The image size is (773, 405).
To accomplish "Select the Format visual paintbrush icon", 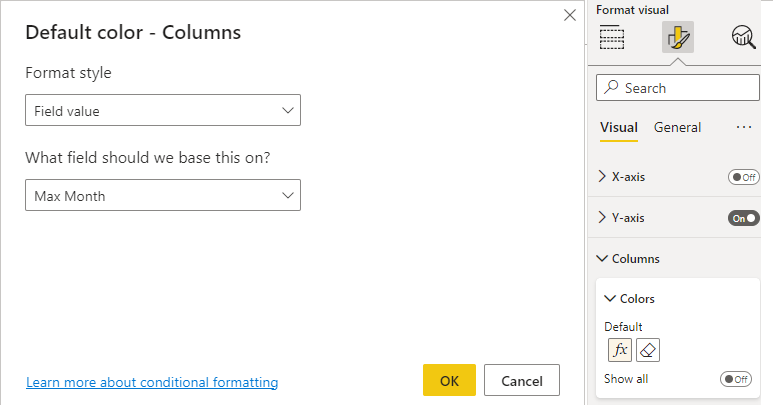I will (677, 37).
